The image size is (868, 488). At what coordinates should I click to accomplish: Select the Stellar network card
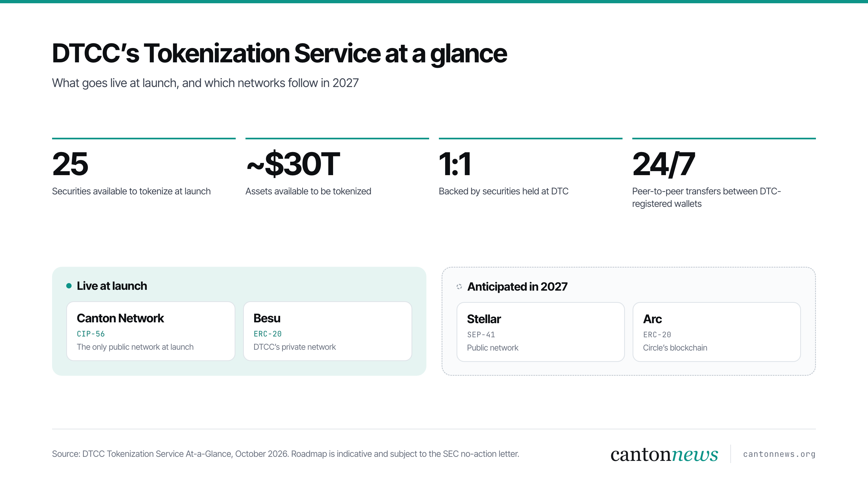(541, 332)
